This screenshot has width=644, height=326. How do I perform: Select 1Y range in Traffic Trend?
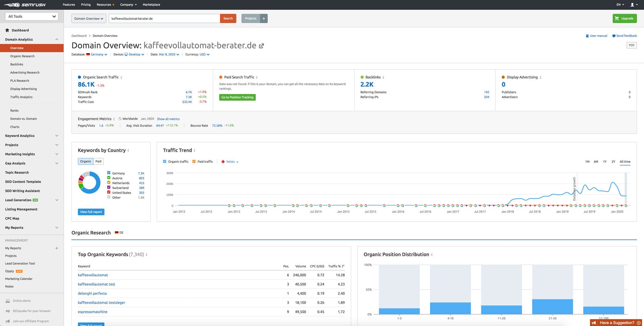(605, 162)
